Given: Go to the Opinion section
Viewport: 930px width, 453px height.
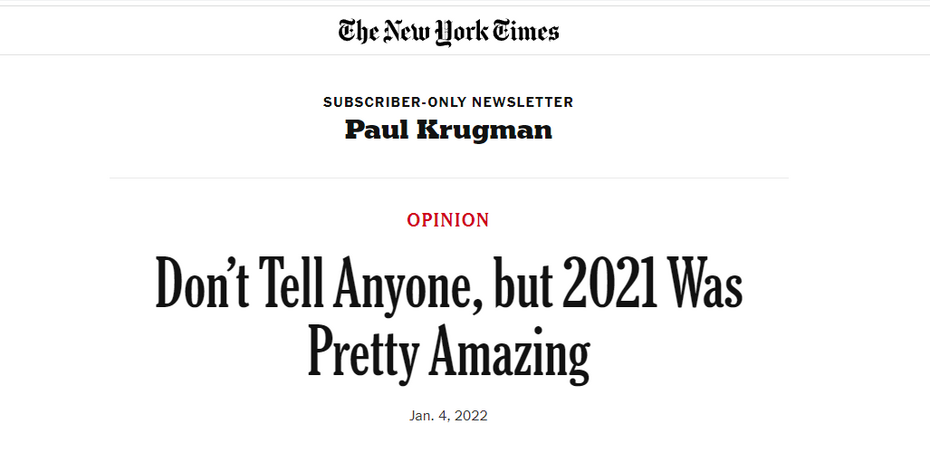Looking at the screenshot, I should 448,220.
